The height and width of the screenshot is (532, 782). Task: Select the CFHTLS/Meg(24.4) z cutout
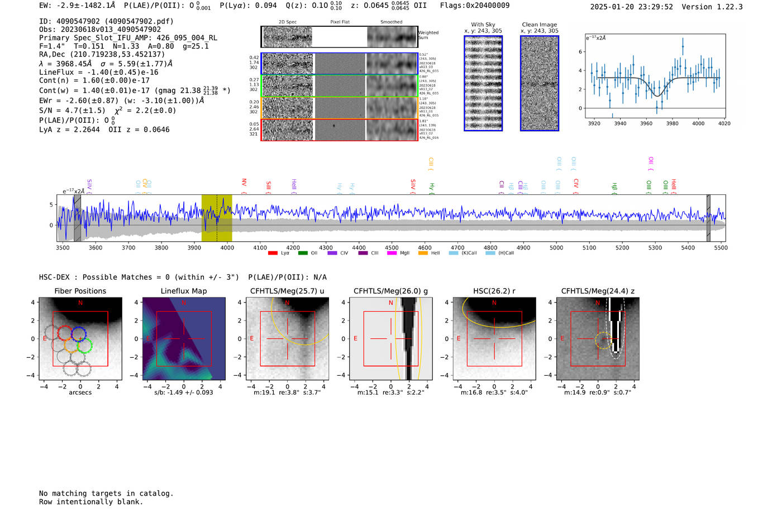point(598,339)
